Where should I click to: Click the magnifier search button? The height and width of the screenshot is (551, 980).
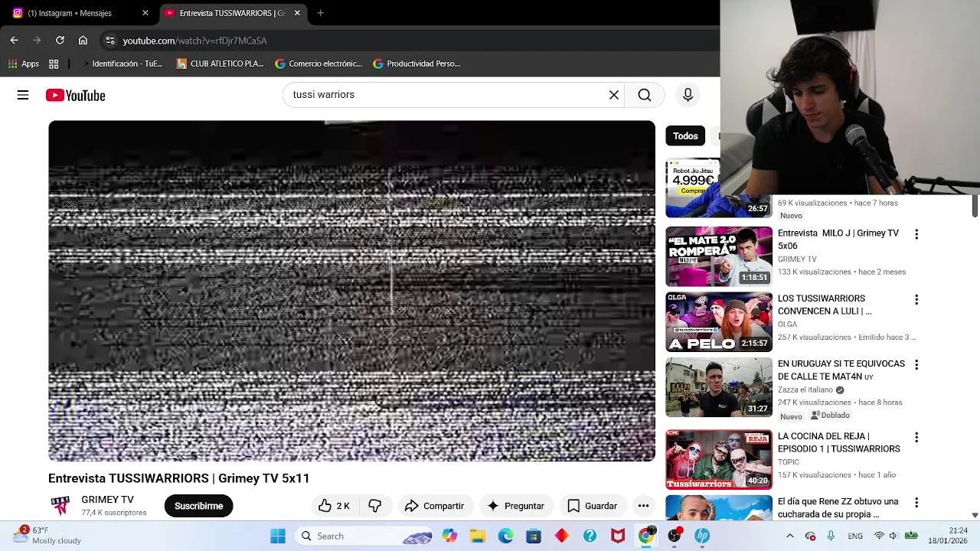tap(645, 95)
